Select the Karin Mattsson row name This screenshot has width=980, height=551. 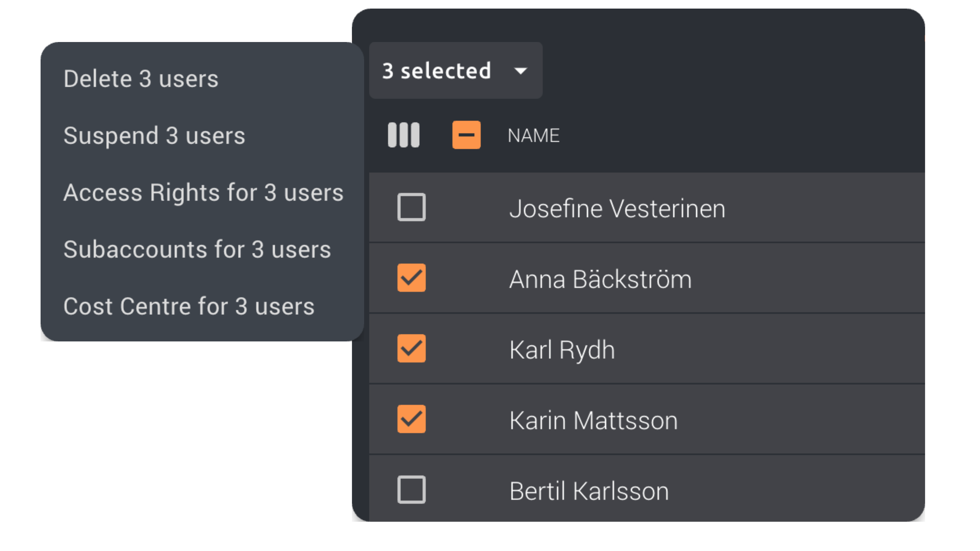[x=594, y=421]
